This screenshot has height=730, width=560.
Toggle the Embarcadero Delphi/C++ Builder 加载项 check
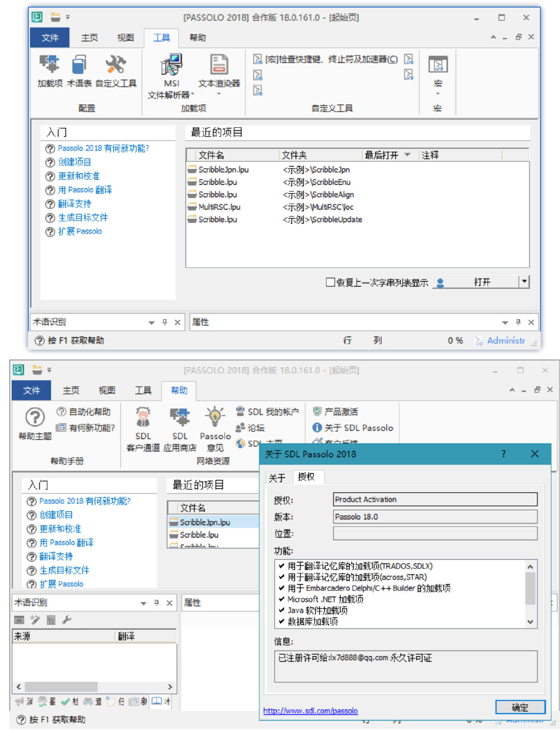click(x=281, y=588)
